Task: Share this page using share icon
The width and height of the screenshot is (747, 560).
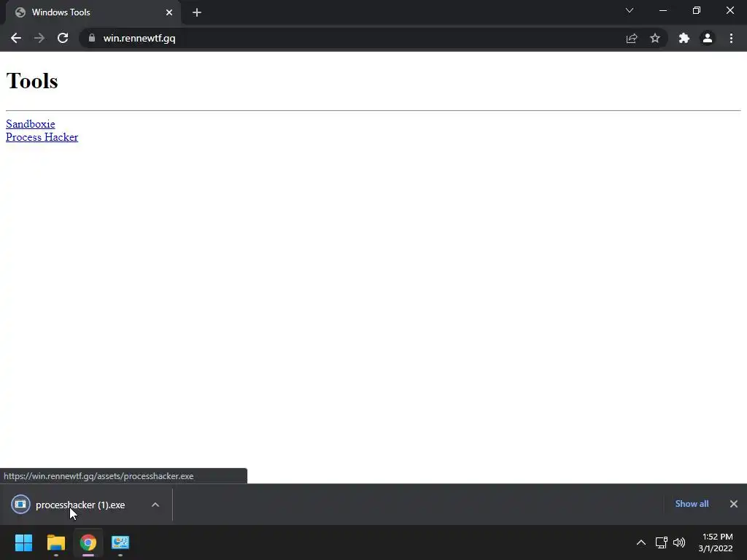Action: 632,38
